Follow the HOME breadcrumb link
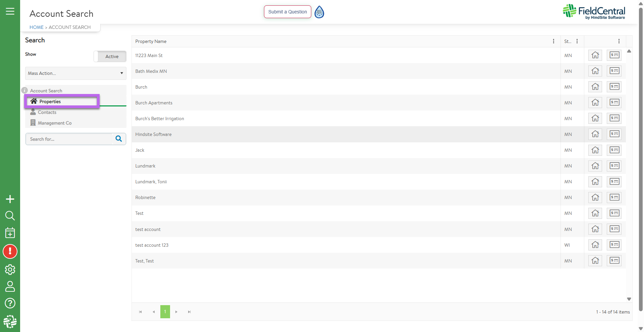Viewport: 644px width, 332px height. pyautogui.click(x=36, y=27)
